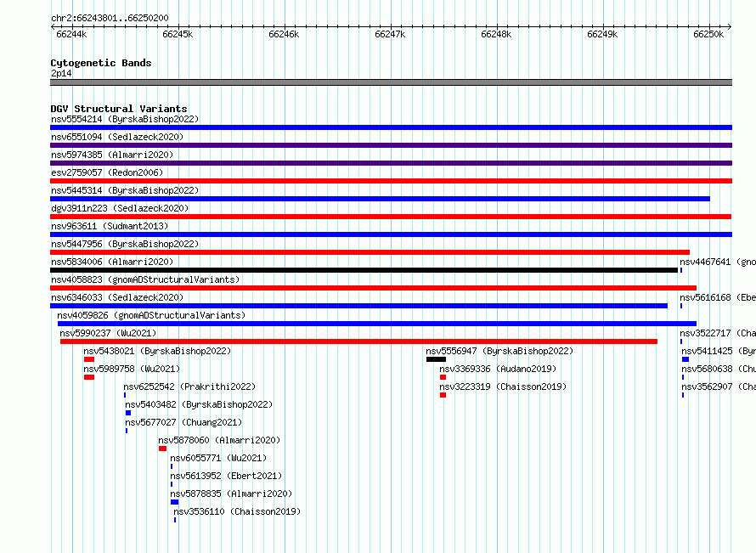Select the black bar under nsv5834006
The width and height of the screenshot is (756, 553).
(x=364, y=270)
